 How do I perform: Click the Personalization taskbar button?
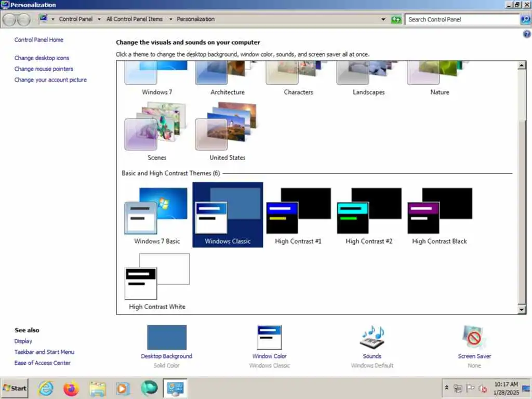point(175,388)
